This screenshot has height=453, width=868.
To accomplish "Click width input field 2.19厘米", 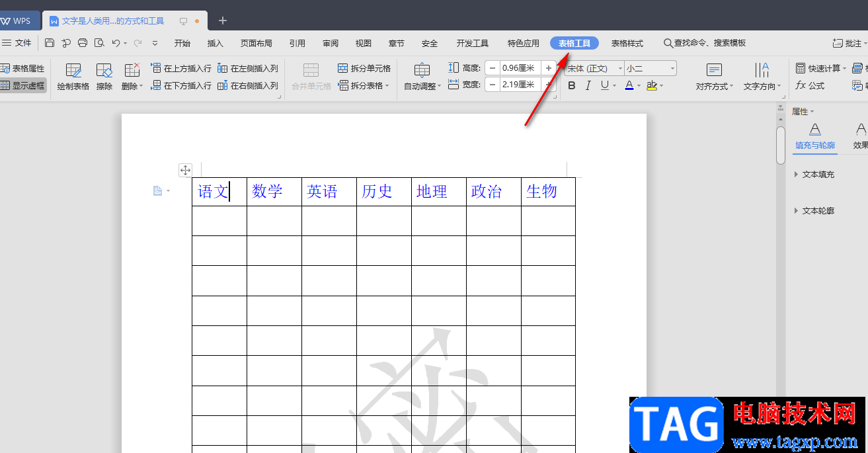I will click(x=520, y=85).
